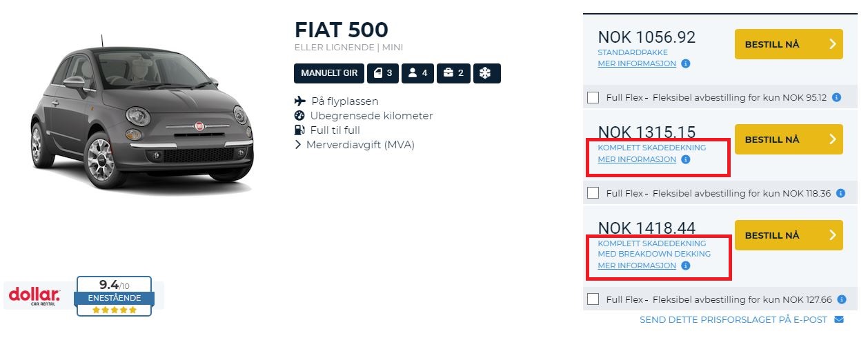Click info icon beside Standardpakke Mer informasjon
The image size is (868, 340).
[685, 63]
